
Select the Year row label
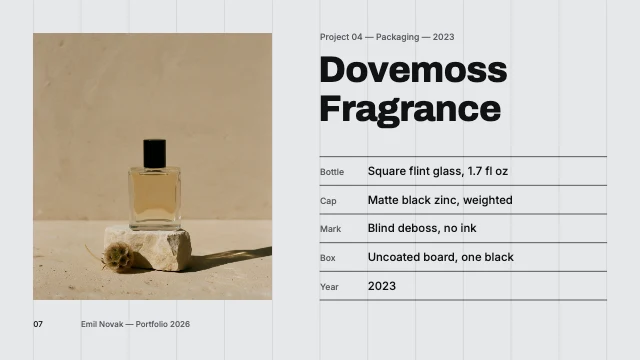click(329, 287)
